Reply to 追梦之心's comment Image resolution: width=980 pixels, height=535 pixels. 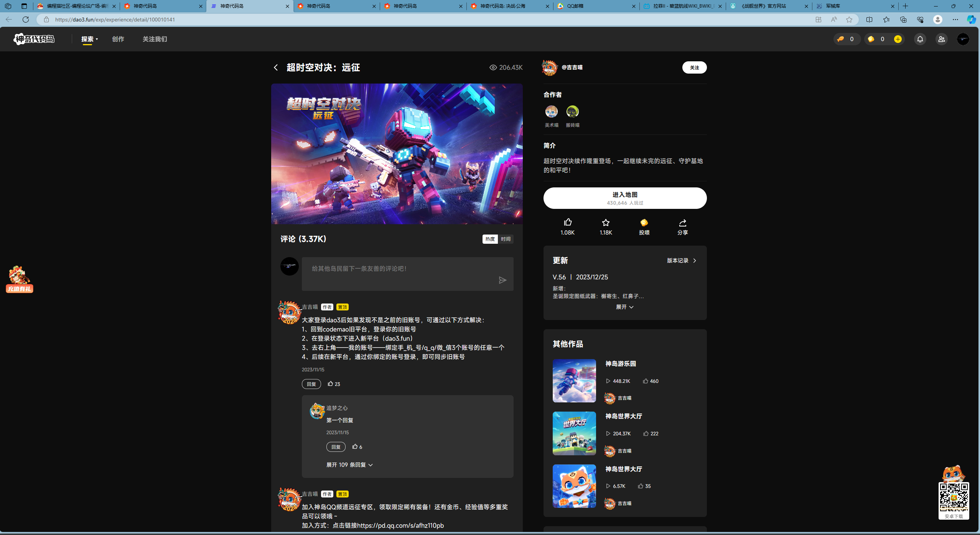(x=336, y=447)
